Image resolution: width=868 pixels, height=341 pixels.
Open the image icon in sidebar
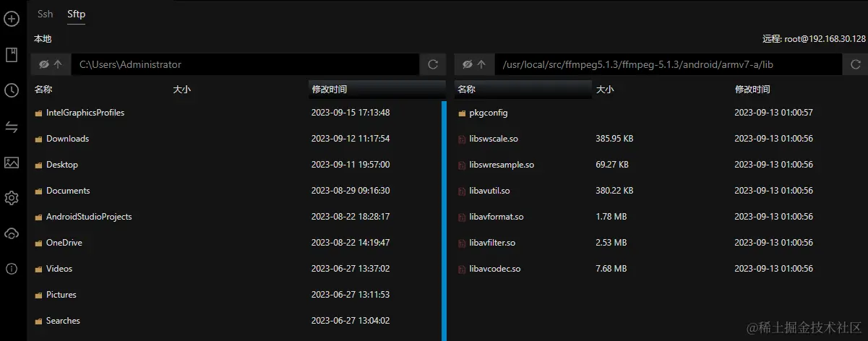pyautogui.click(x=12, y=163)
